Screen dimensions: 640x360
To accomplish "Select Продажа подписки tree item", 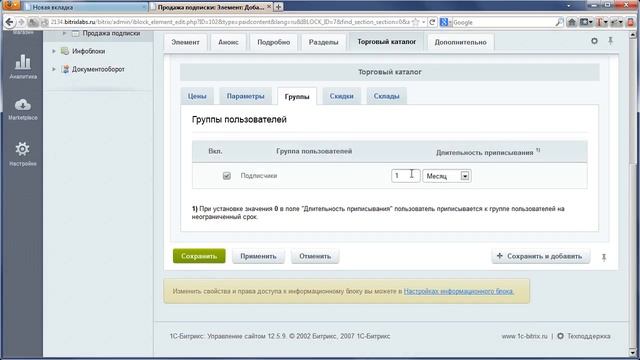I will (x=111, y=33).
